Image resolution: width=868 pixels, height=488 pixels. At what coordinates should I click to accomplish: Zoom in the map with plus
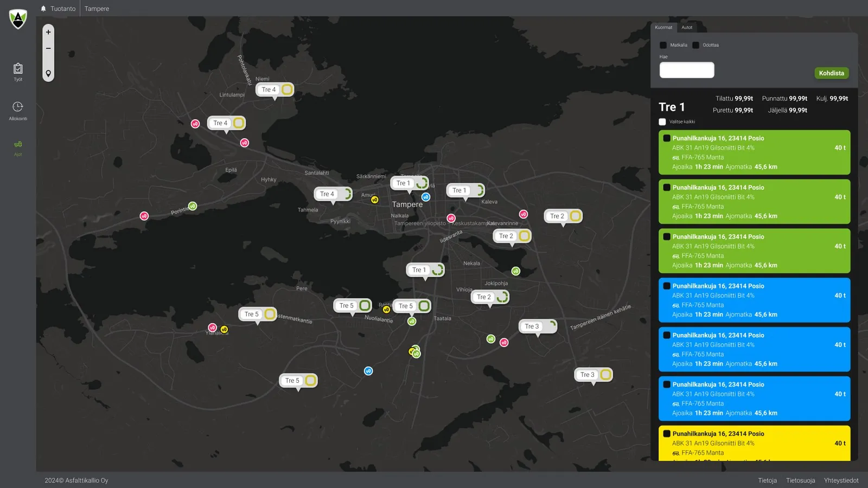[x=48, y=32]
